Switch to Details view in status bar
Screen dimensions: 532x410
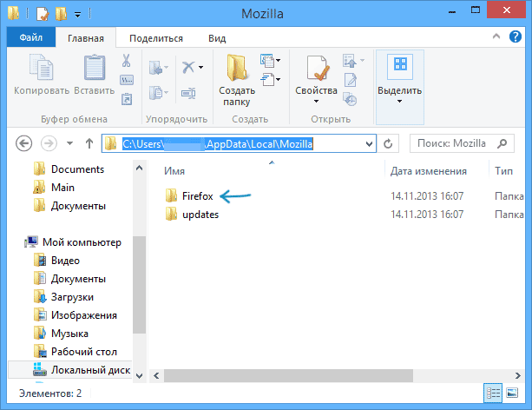tap(493, 393)
